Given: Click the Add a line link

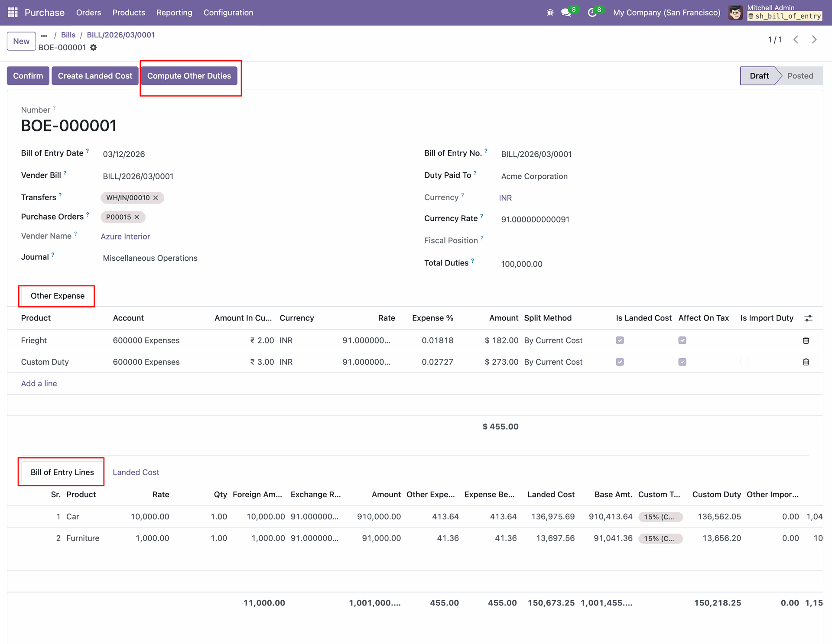Looking at the screenshot, I should 39,383.
